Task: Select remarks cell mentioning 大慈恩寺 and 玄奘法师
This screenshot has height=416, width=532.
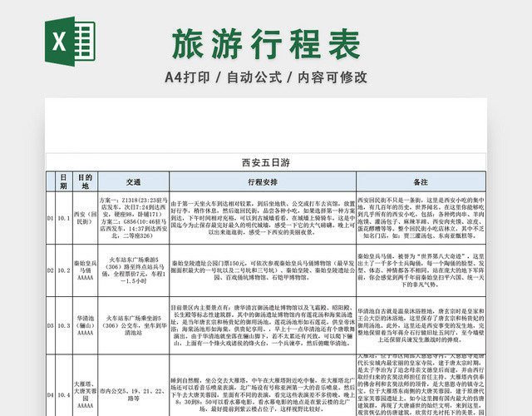Action: 421,385
